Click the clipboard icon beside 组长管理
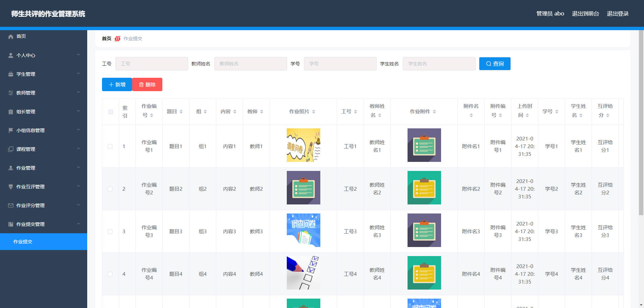Viewport: 644px width, 308px height. coord(11,112)
